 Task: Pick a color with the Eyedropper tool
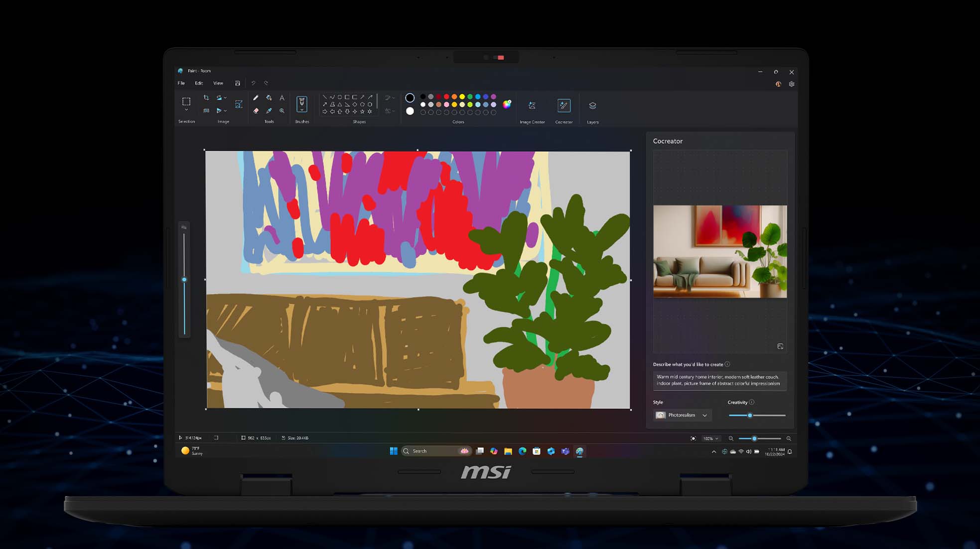[x=269, y=110]
